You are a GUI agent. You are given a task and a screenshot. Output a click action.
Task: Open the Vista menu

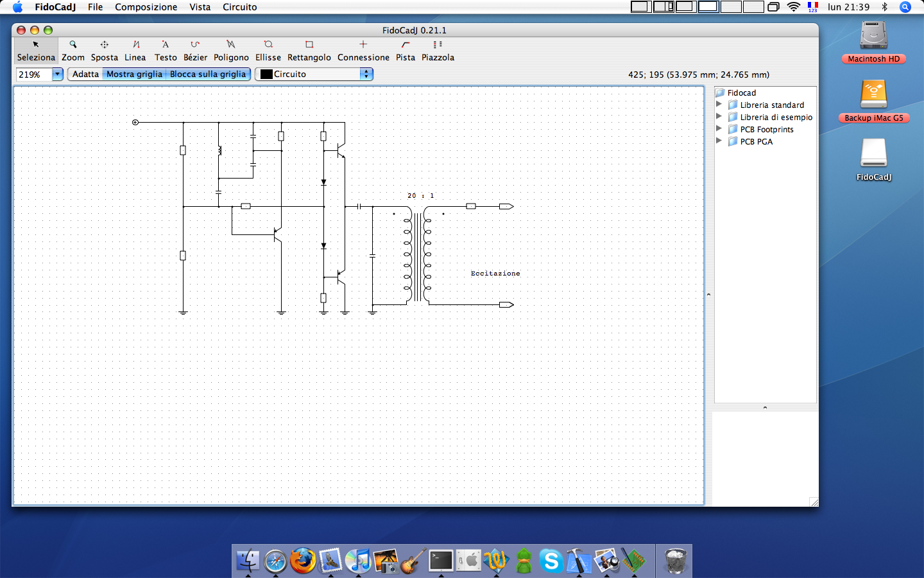[x=200, y=7]
